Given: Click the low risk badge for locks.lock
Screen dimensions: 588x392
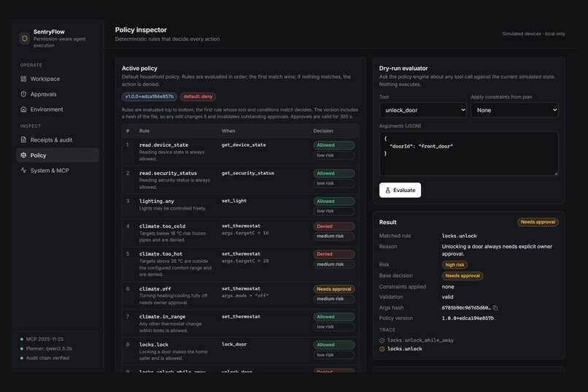Looking at the screenshot, I should coord(333,355).
